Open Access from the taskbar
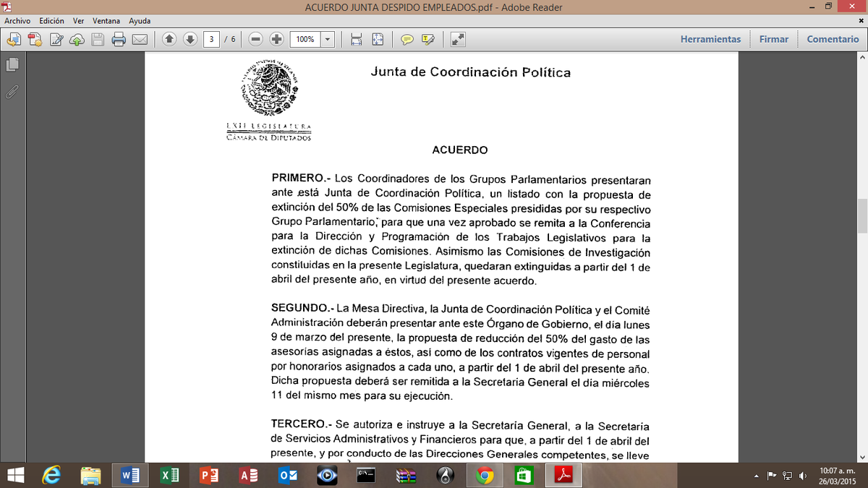868x488 pixels. 248,476
